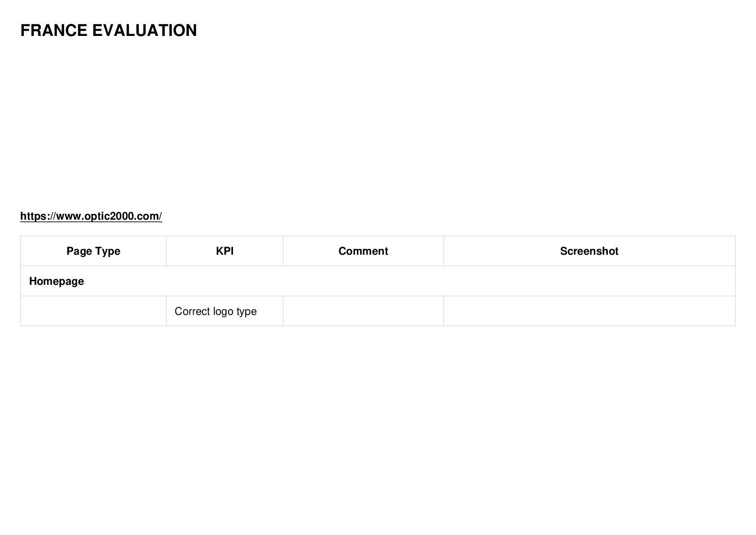This screenshot has height=535, width=756.
Task: Click the word Type in Page Type header
Action: pyautogui.click(x=108, y=251)
